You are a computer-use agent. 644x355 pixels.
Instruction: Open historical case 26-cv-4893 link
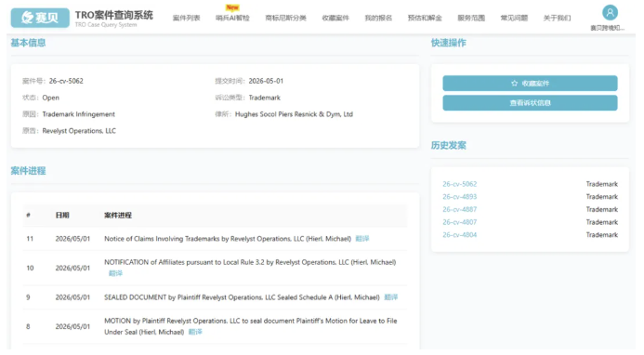click(460, 197)
